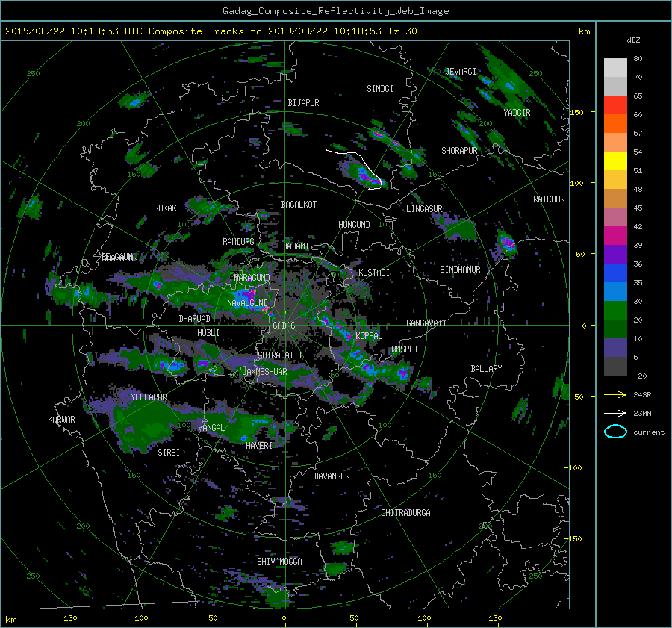Click the SINDGI city label
The height and width of the screenshot is (628, 672).
[380, 89]
